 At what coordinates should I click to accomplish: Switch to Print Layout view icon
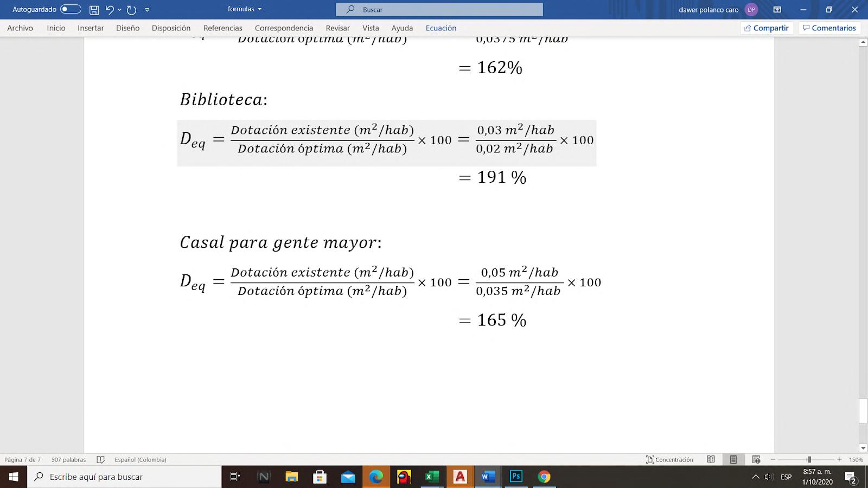point(733,460)
